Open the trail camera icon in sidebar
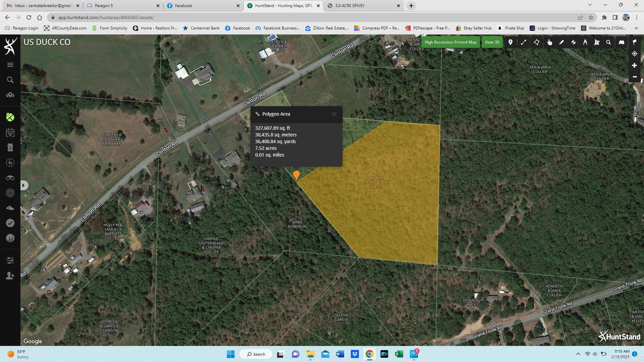 (10, 147)
